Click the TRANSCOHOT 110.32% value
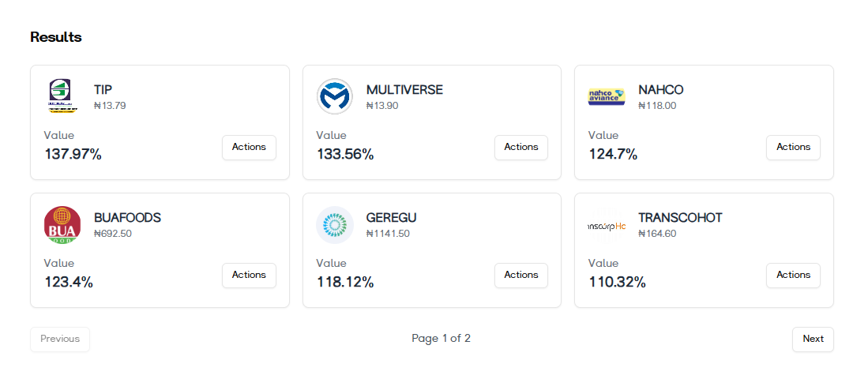 (617, 283)
